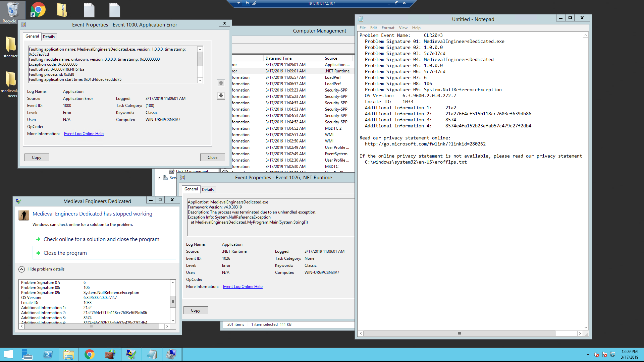
Task: Open Notepad taskbar icon
Action: click(152, 354)
